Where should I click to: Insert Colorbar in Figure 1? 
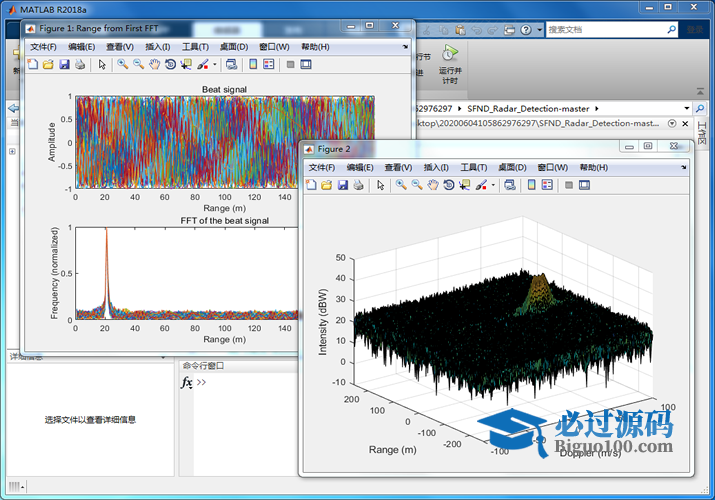pos(253,65)
